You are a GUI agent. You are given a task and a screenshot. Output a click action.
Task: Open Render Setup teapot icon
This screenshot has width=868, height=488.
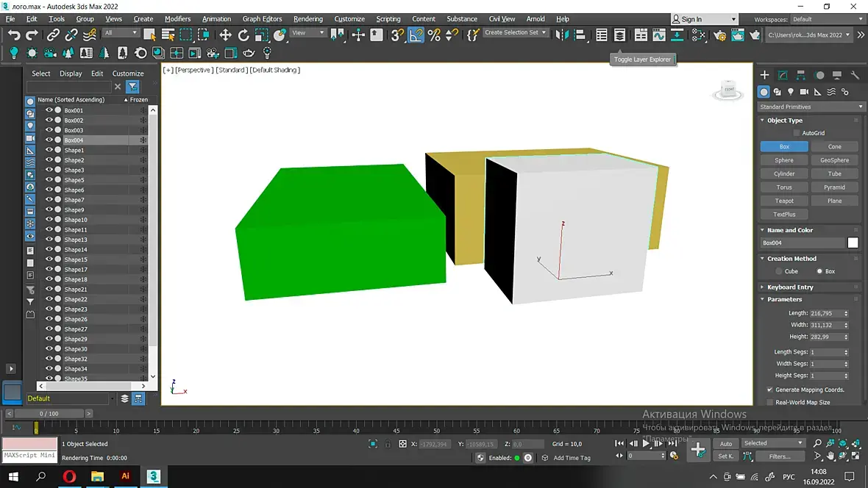tap(719, 35)
